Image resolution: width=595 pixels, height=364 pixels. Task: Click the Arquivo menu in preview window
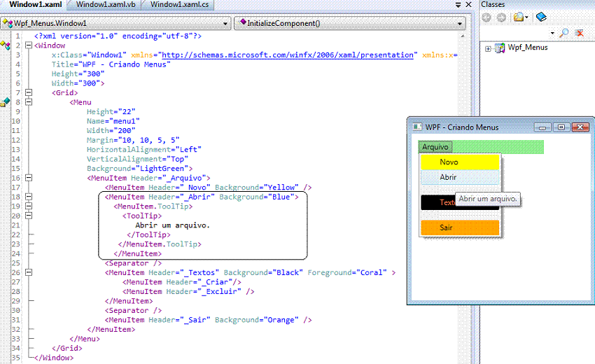pos(435,147)
